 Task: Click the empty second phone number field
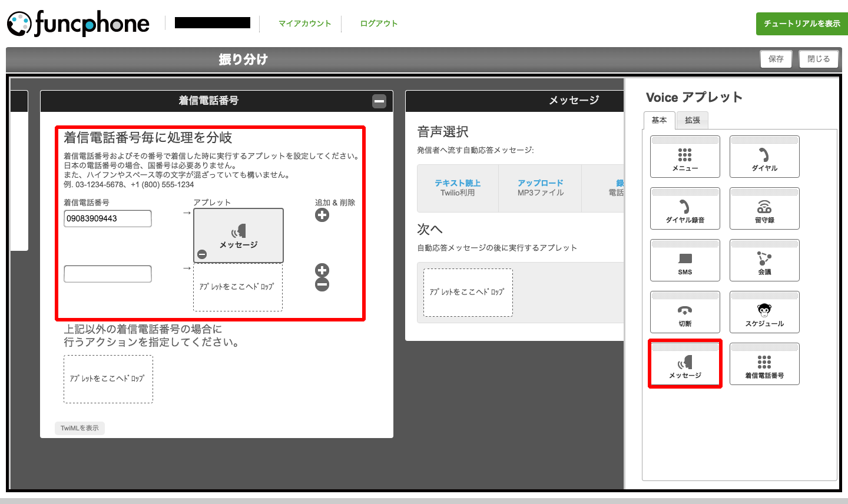[x=108, y=274]
